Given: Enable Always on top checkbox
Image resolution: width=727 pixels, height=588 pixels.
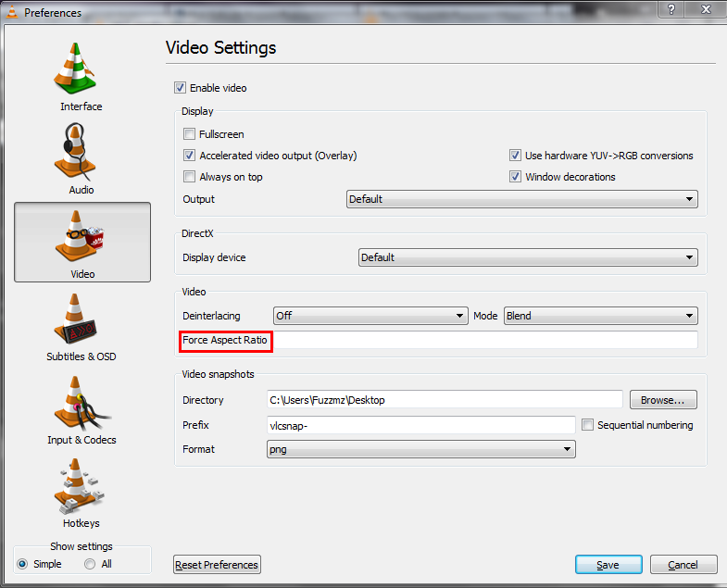Looking at the screenshot, I should click(189, 177).
